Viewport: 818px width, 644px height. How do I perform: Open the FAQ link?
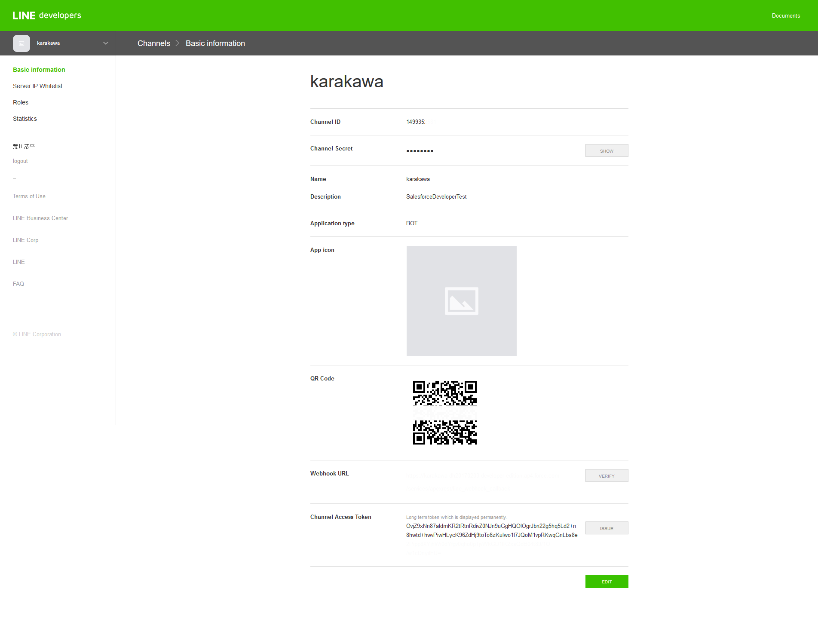point(18,284)
